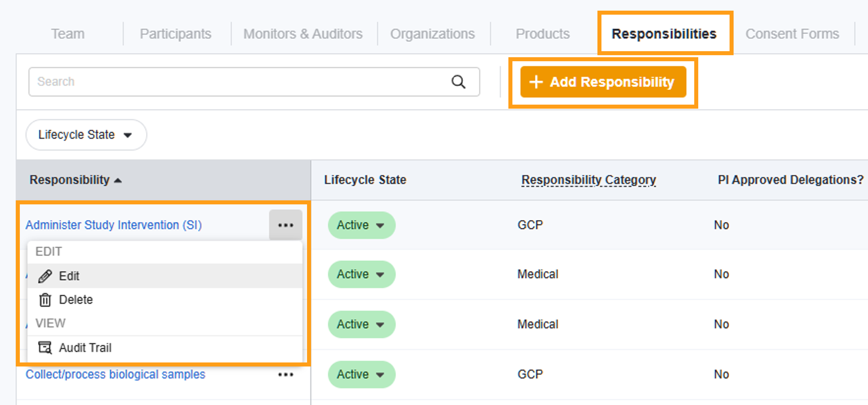Click the Responsibility Category column header
This screenshot has height=405, width=868.
[588, 180]
